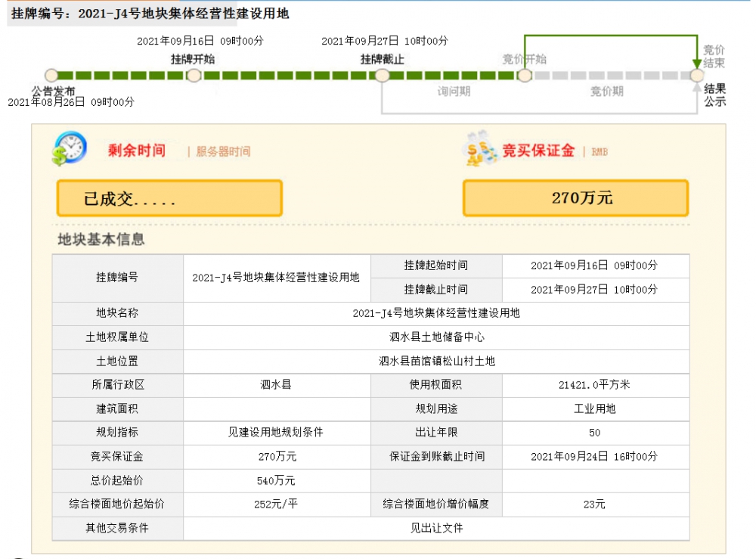
Task: Click the 挂牌截止 timeline marker circle
Action: pos(383,75)
